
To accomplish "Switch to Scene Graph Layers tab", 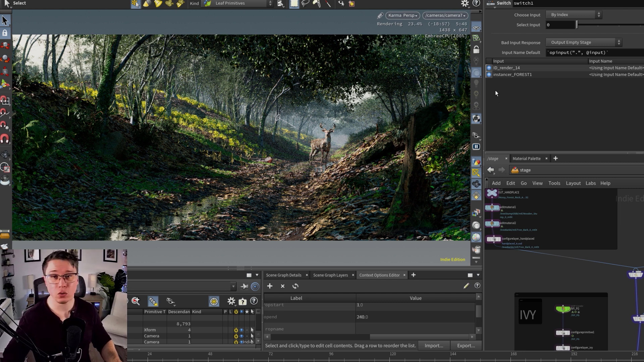I will (x=330, y=275).
